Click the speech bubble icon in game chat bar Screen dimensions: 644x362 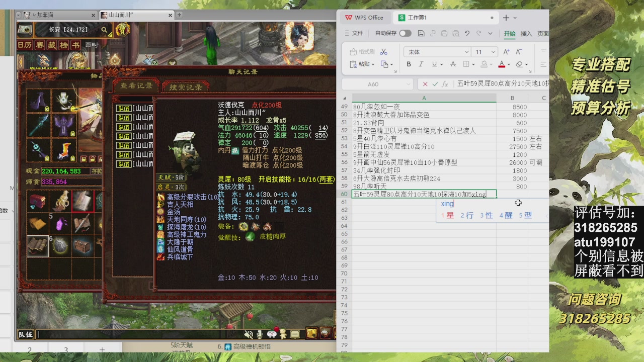point(295,334)
